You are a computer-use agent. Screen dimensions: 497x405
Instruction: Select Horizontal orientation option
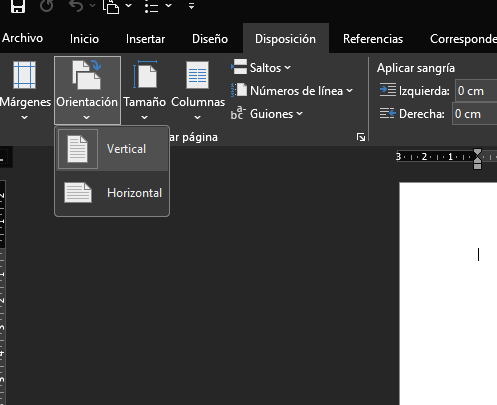(112, 193)
